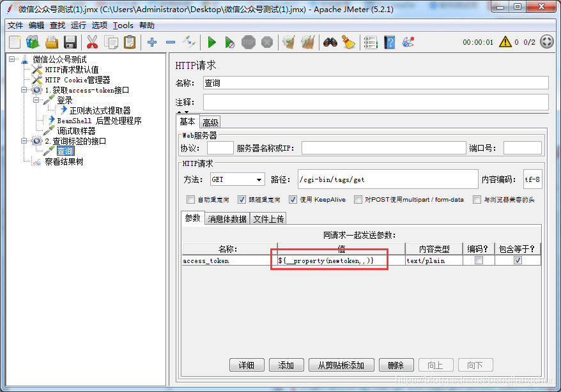Viewport: 561px width, 392px height.
Task: Select 调试取样器 in the tree
Action: (76, 131)
